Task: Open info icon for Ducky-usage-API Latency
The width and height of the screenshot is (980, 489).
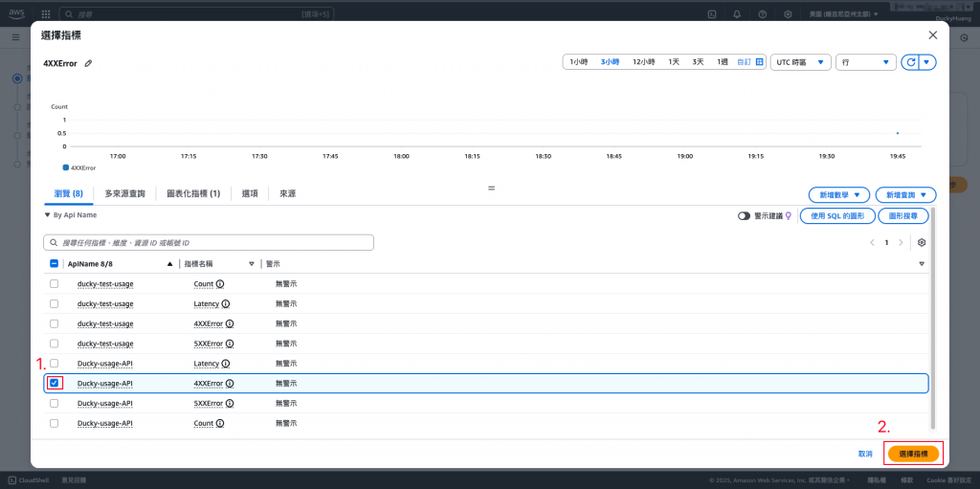Action: [226, 364]
